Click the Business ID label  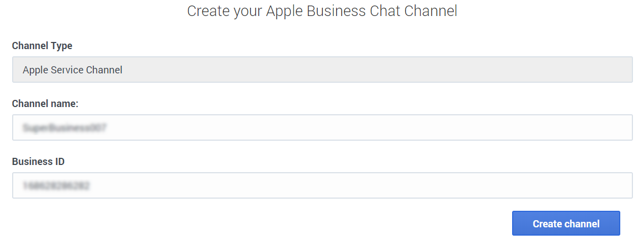38,161
